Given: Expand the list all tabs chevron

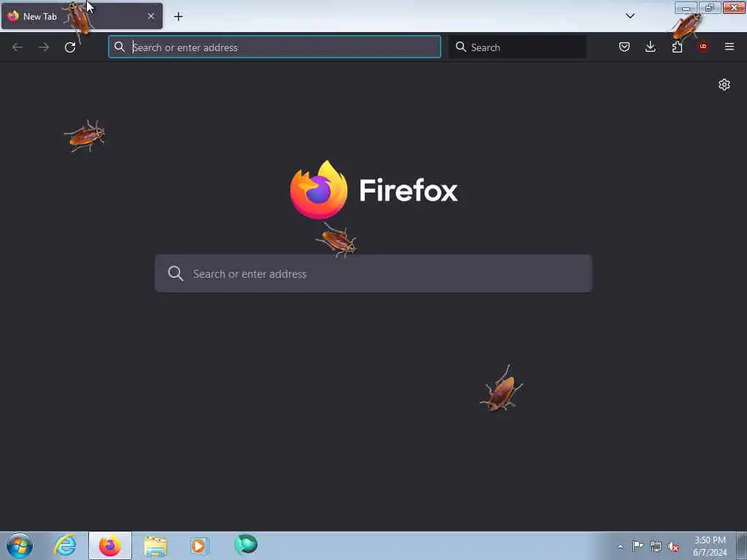Looking at the screenshot, I should (630, 16).
